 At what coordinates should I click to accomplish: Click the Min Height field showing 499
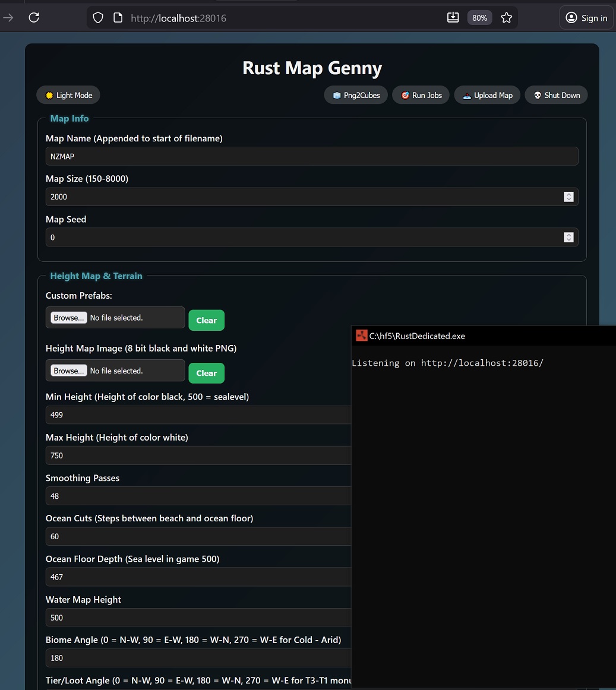[198, 415]
